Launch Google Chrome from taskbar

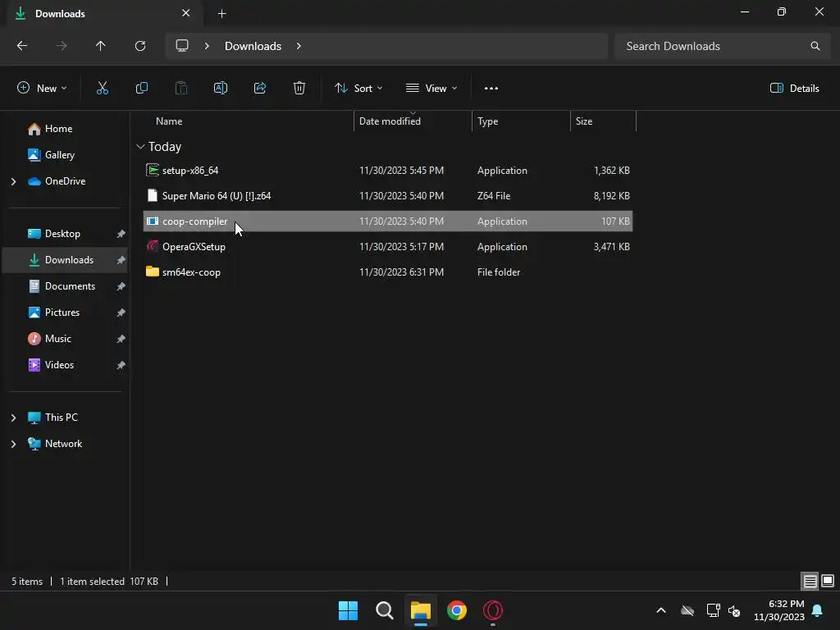[457, 610]
